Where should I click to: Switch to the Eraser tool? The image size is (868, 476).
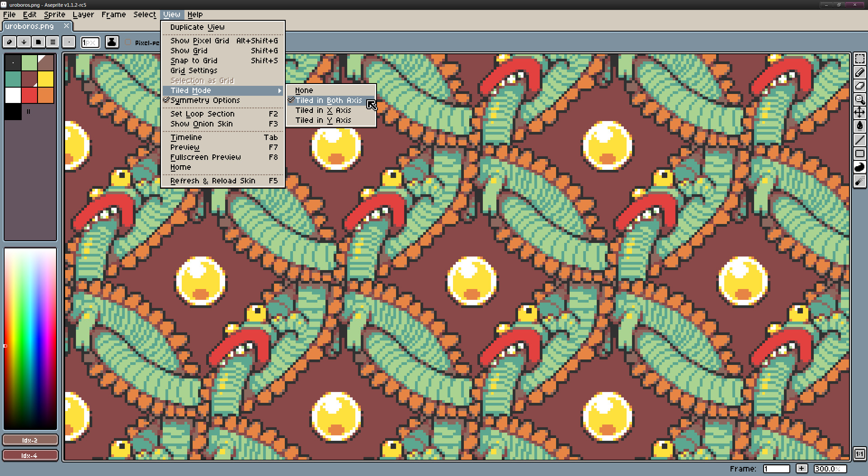pyautogui.click(x=860, y=86)
